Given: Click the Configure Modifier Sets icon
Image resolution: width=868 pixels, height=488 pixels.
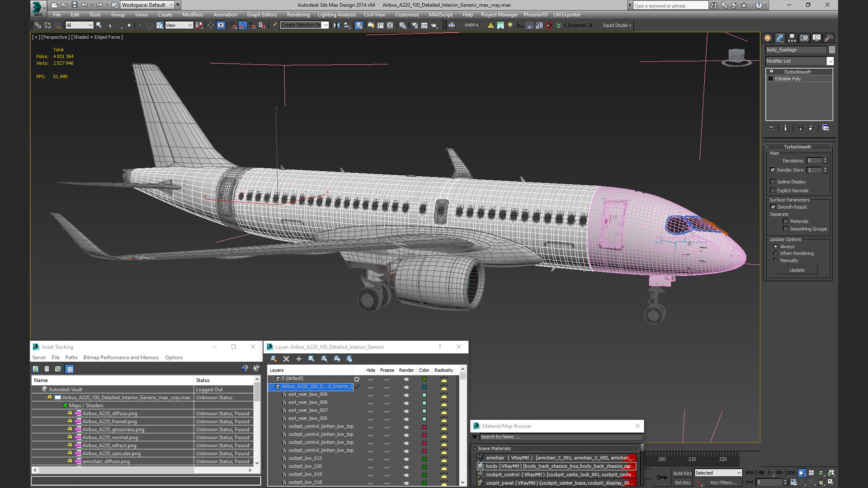Looking at the screenshot, I should pyautogui.click(x=826, y=128).
